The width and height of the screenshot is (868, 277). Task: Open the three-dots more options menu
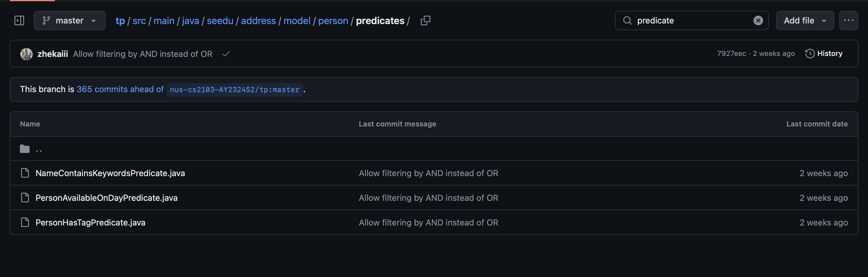(848, 20)
